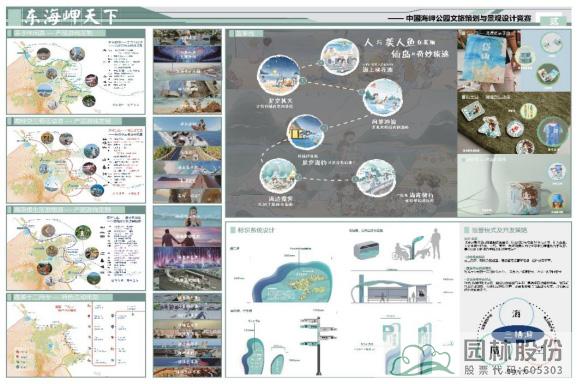Open the bottom-left vertical route timeline map
This screenshot has width=578, height=384.
click(x=76, y=335)
